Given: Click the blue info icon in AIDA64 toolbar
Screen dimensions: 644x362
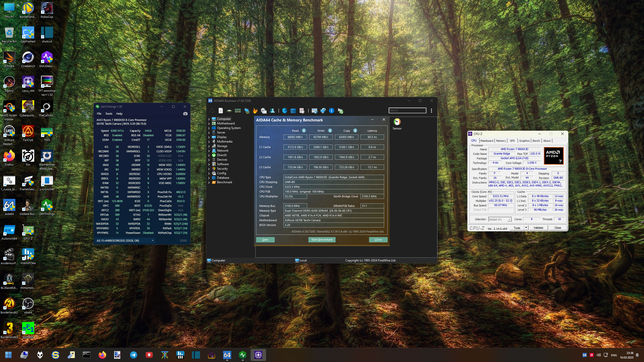Looking at the screenshot, I should pos(332,111).
